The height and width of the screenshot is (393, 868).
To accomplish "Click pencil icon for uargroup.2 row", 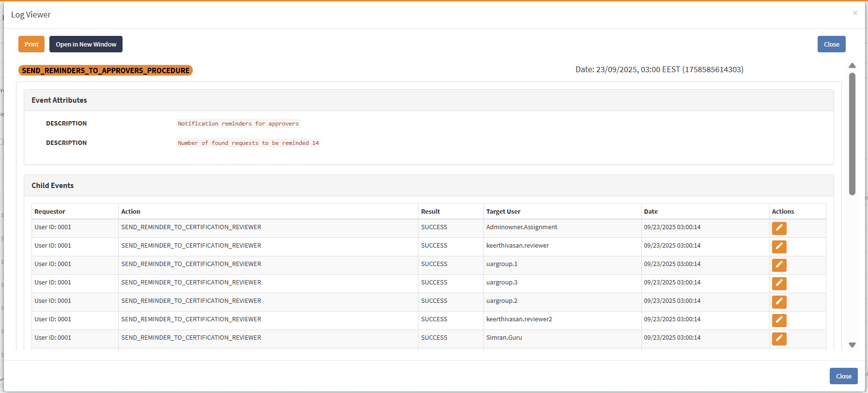I will click(779, 302).
